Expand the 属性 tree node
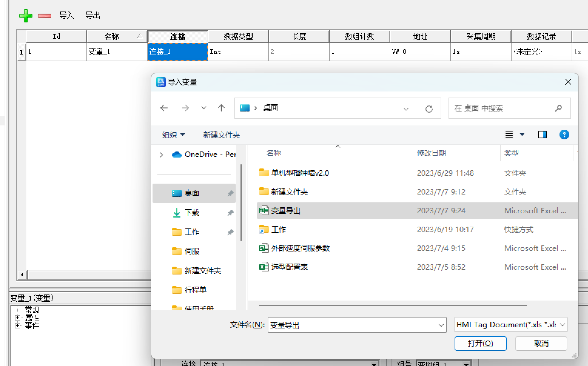 18,318
